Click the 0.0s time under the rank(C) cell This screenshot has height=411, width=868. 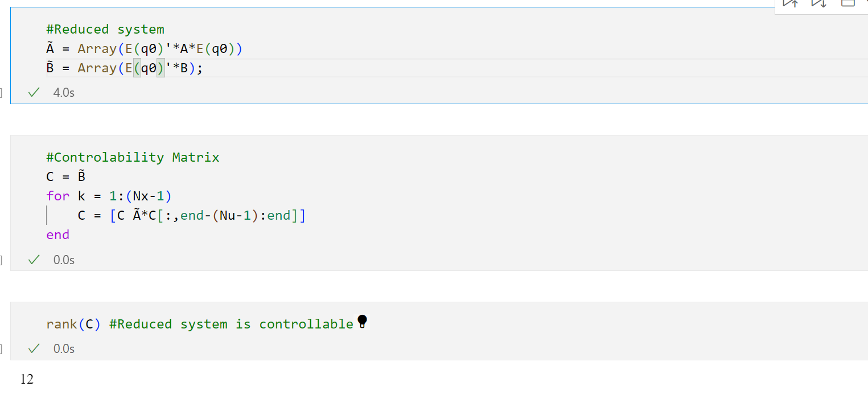[x=64, y=348]
